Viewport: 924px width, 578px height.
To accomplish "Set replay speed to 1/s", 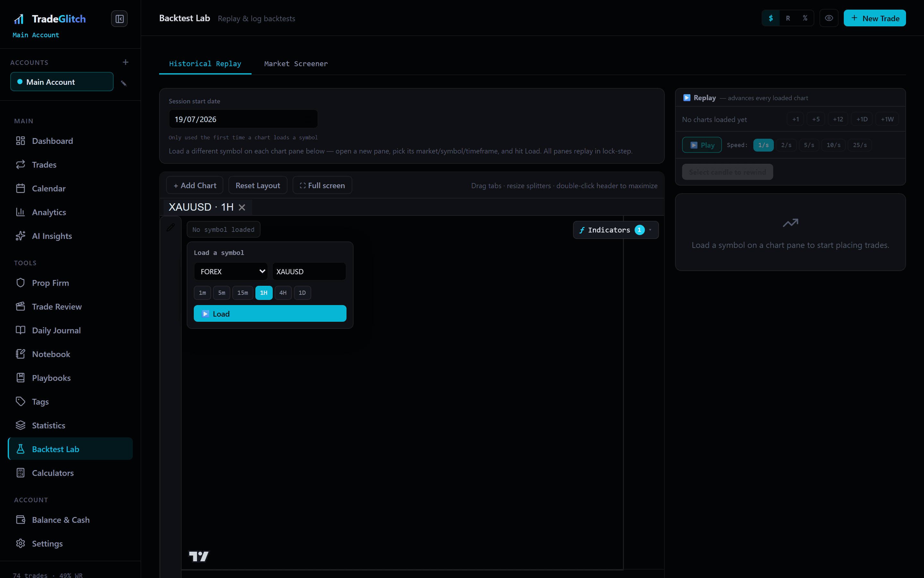I will click(763, 145).
